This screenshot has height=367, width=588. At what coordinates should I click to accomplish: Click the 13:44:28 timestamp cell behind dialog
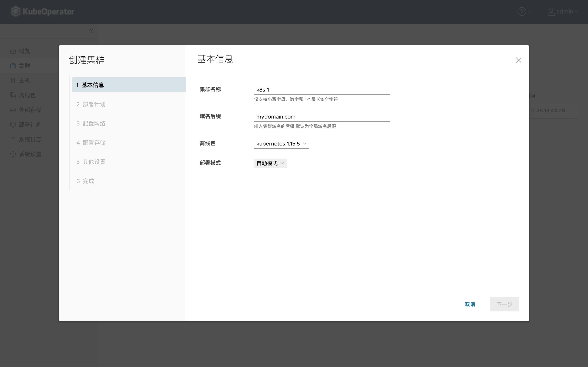coord(547,111)
